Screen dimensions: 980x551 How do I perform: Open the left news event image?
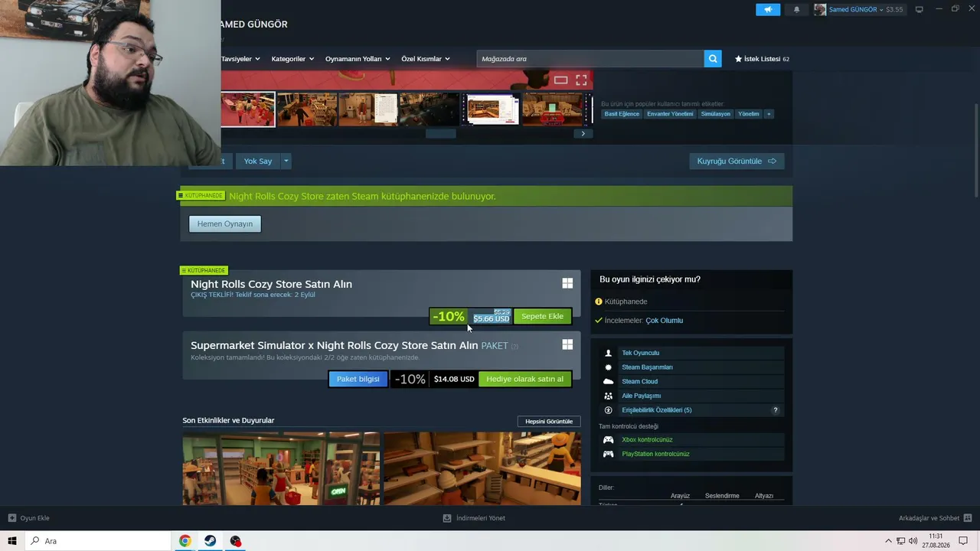[x=281, y=468]
